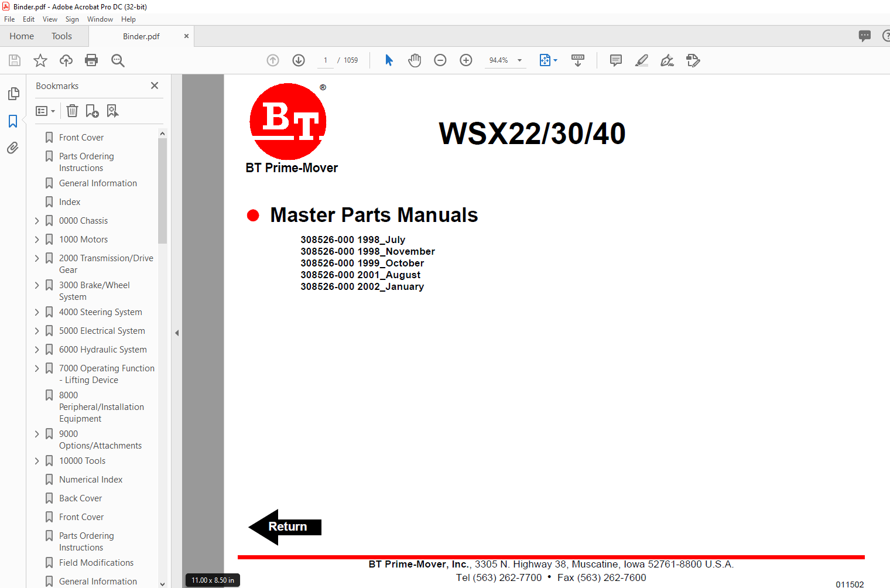The image size is (890, 588).
Task: Click the Return arrow on the page
Action: [285, 527]
